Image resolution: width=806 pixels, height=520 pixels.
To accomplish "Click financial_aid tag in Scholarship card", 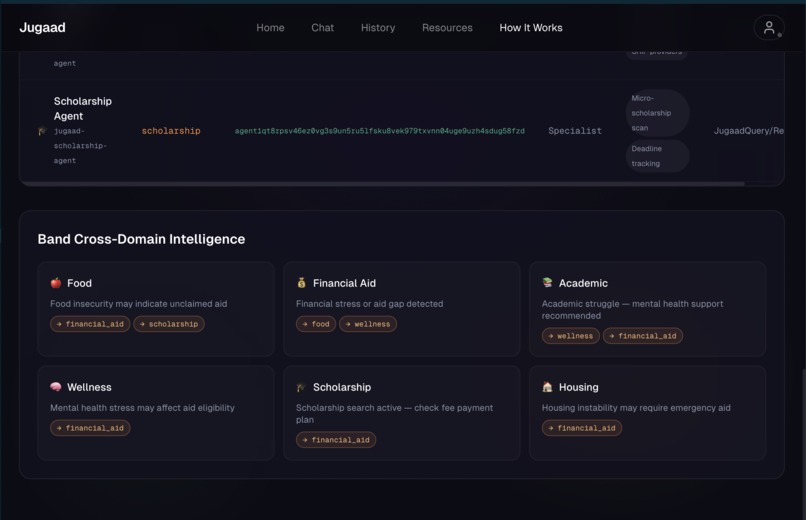I will pos(336,439).
